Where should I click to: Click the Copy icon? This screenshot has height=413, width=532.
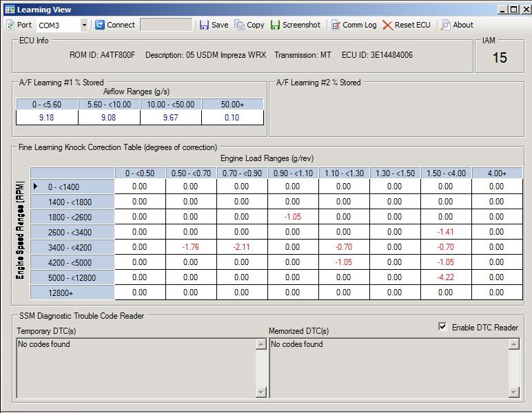(239, 25)
